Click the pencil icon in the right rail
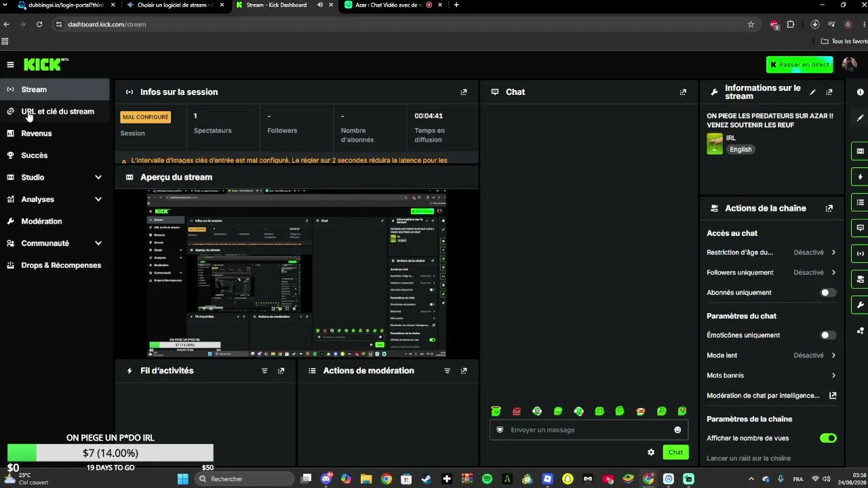Image resolution: width=868 pixels, height=488 pixels. [x=861, y=118]
